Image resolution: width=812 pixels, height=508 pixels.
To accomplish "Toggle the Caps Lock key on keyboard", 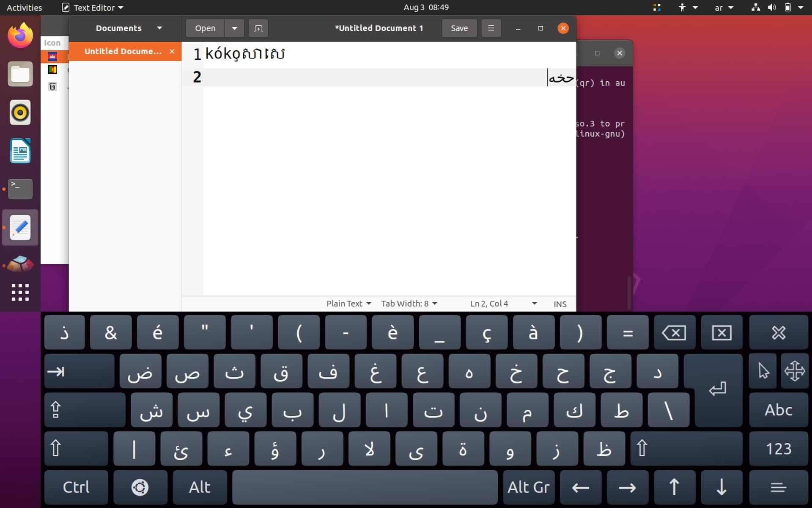I will tap(85, 410).
